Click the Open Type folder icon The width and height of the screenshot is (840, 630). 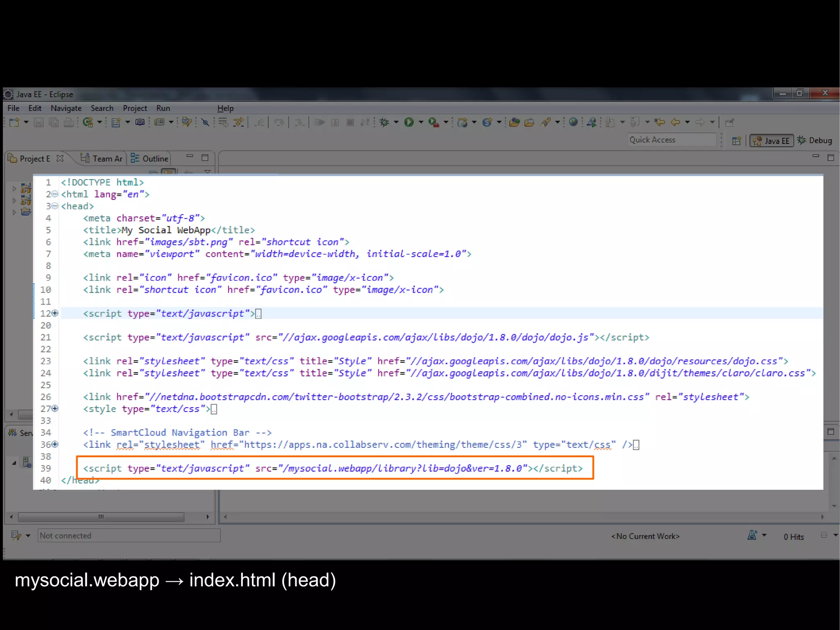(x=514, y=122)
